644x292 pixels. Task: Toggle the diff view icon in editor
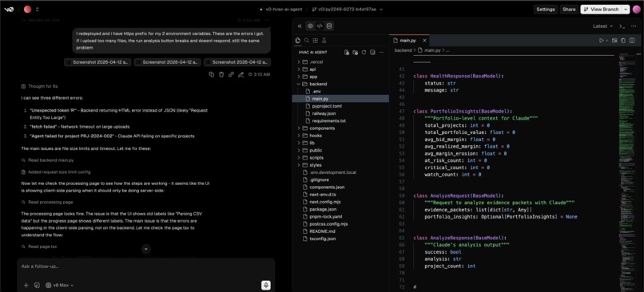click(x=615, y=40)
